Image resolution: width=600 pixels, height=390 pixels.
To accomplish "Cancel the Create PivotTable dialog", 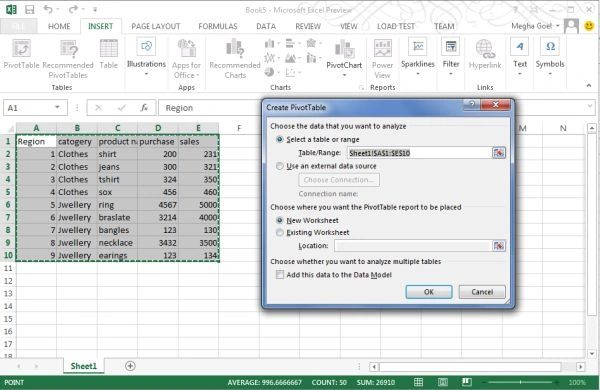I will (x=482, y=292).
